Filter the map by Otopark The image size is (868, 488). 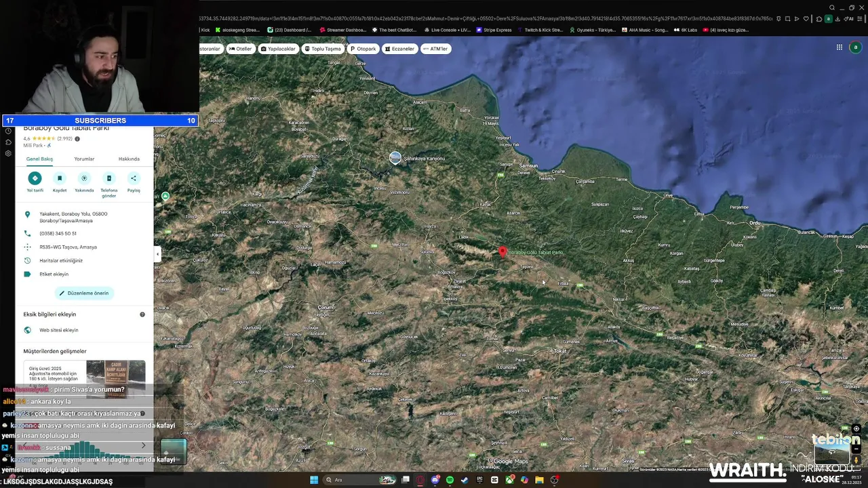coord(362,49)
